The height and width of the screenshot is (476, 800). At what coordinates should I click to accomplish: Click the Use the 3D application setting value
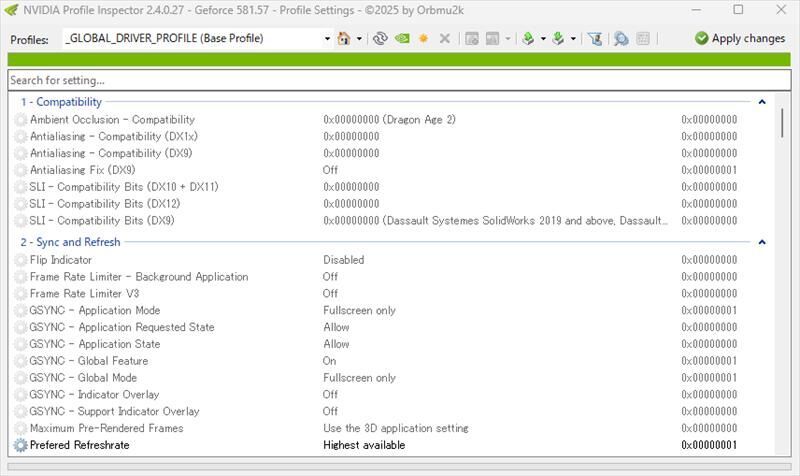[396, 428]
